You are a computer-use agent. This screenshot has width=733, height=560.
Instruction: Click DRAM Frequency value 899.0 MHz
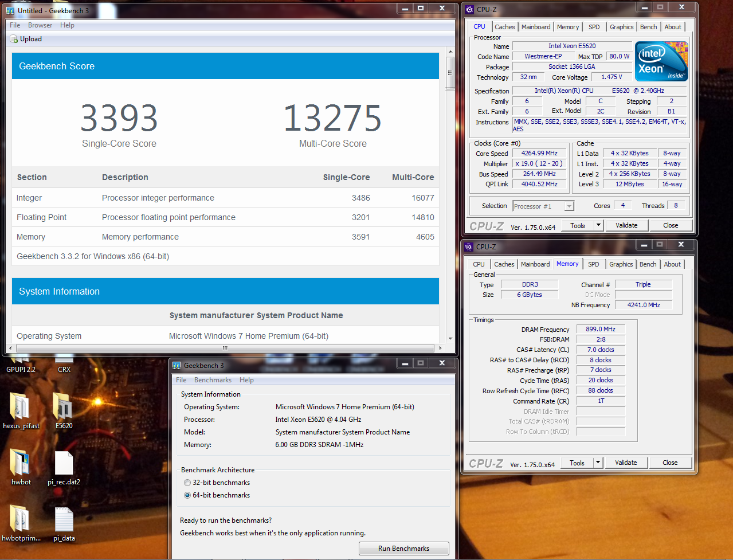(x=601, y=329)
